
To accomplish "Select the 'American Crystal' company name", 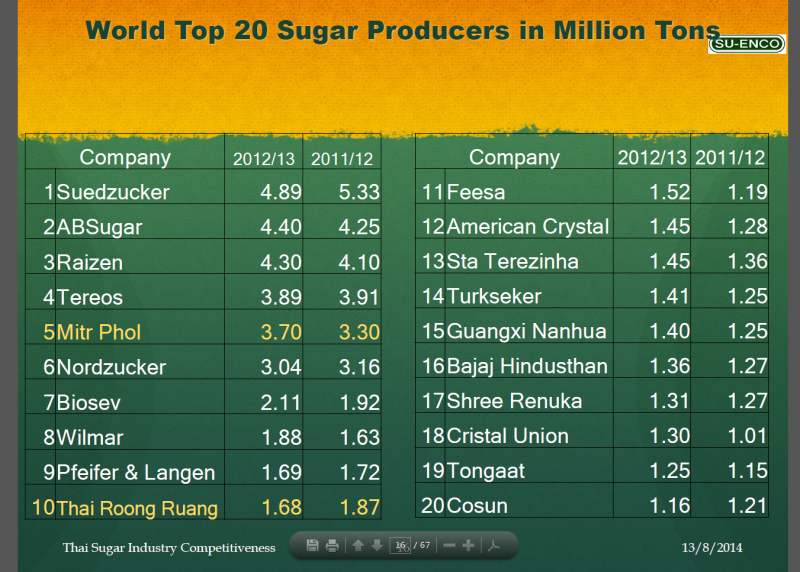I will click(528, 227).
